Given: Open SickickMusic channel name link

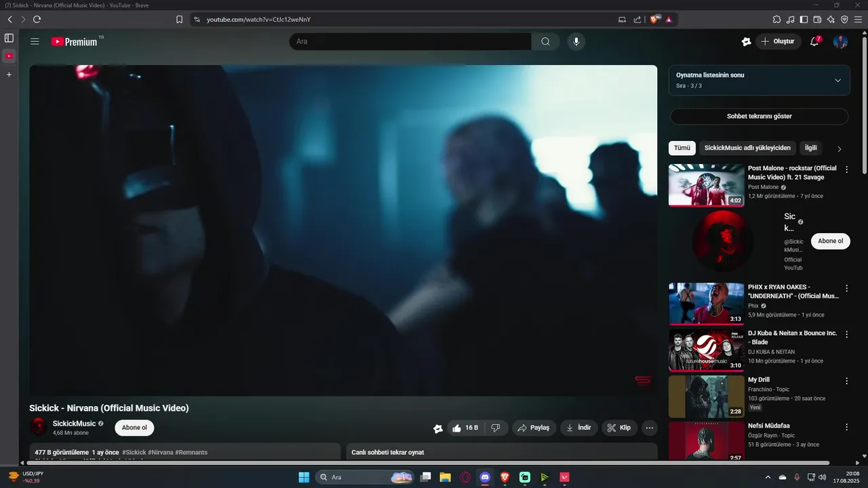Looking at the screenshot, I should click(x=74, y=424).
